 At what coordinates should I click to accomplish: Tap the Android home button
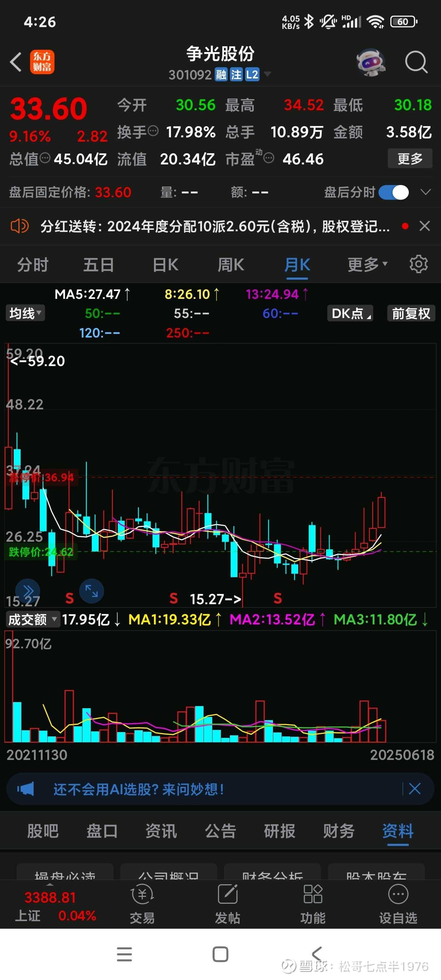coord(220,954)
